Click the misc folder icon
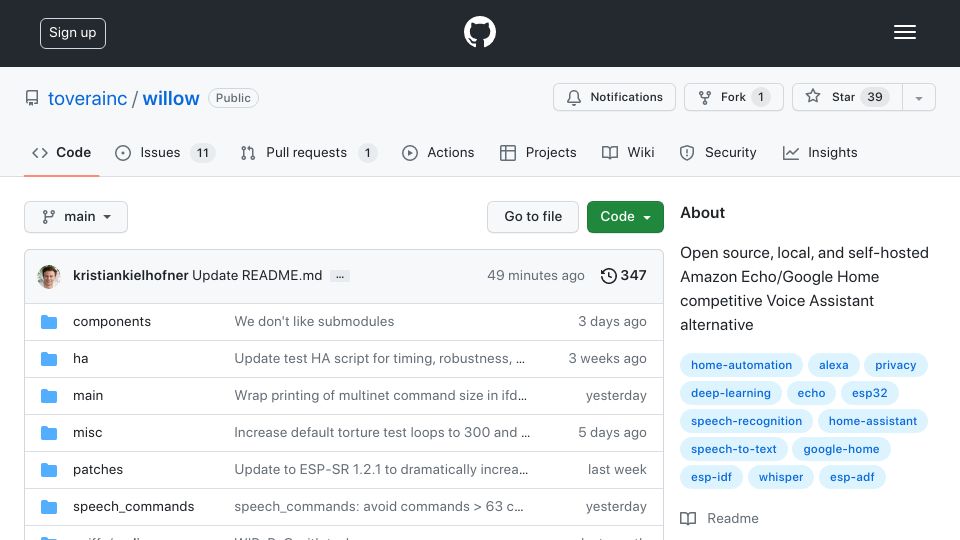Viewport: 960px width, 540px height. tap(49, 433)
